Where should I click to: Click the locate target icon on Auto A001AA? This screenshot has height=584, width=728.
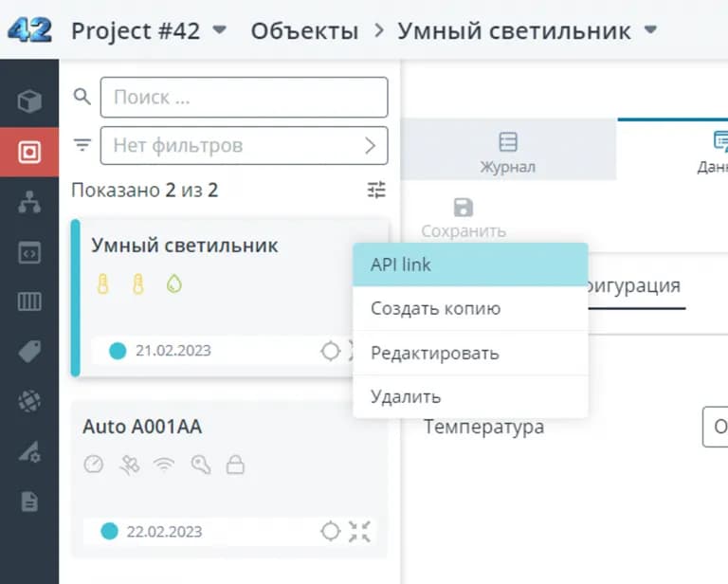pos(330,531)
